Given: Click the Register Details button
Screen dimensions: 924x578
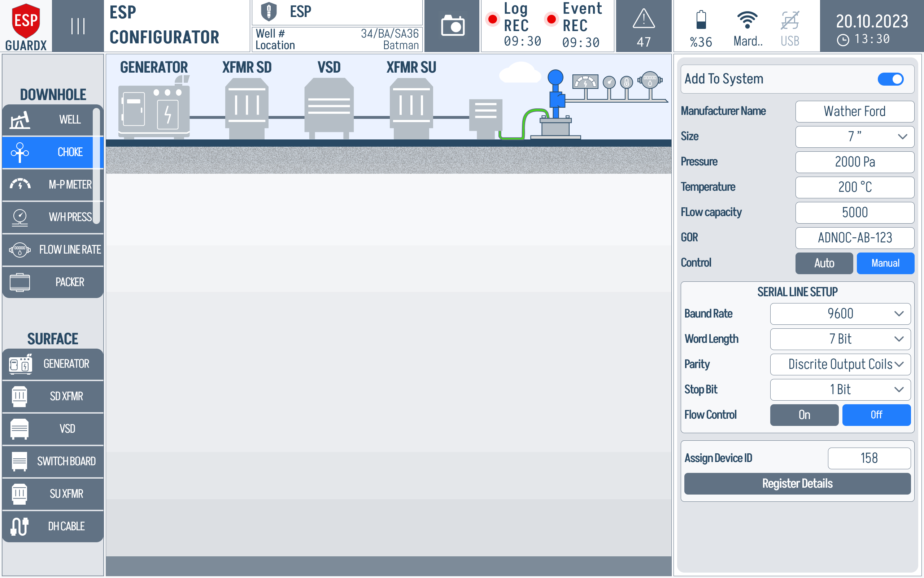Looking at the screenshot, I should pos(797,484).
